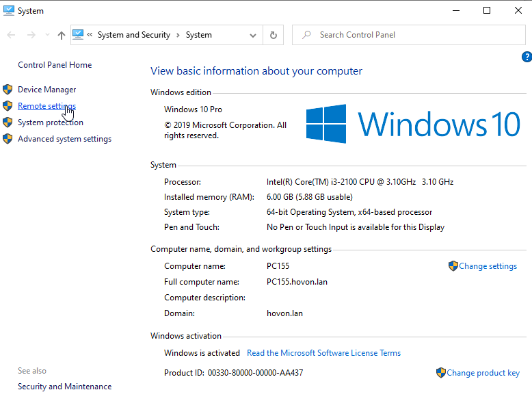This screenshot has height=403, width=532.
Task: Open Remote settings link
Action: 46,106
